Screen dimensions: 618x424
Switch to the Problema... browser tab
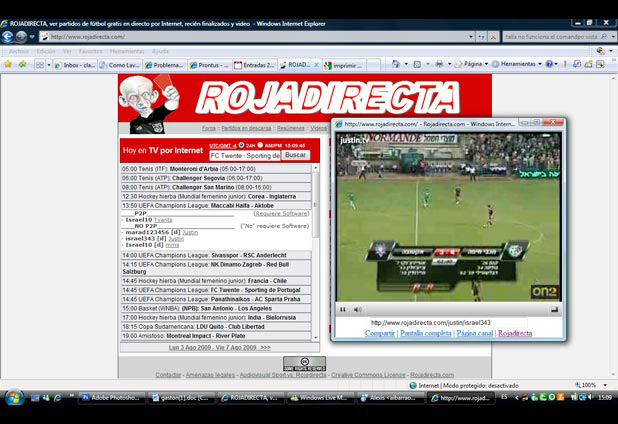pos(164,65)
